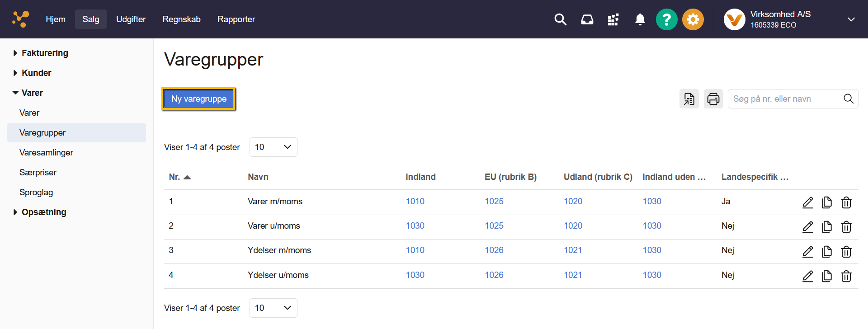
Task: Click the notification bell icon
Action: point(640,19)
